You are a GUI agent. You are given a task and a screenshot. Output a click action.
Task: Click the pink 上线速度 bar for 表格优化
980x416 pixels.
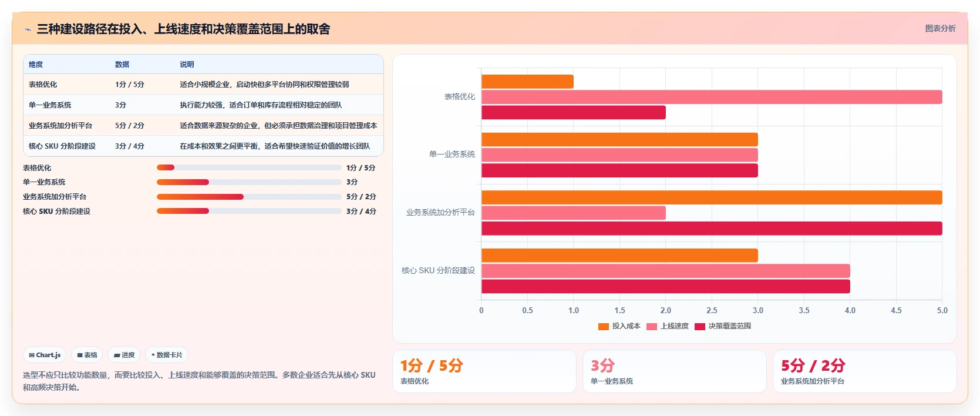point(712,97)
